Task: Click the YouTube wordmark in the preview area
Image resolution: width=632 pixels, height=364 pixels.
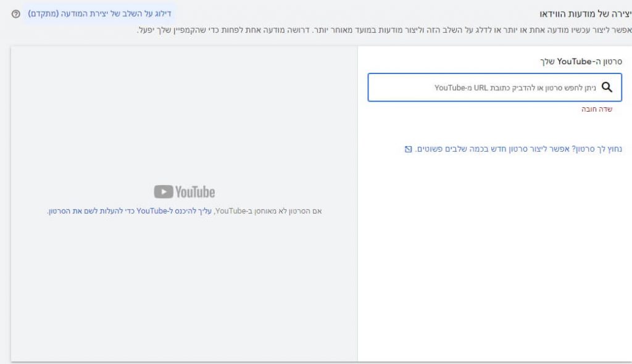Action: pos(194,192)
